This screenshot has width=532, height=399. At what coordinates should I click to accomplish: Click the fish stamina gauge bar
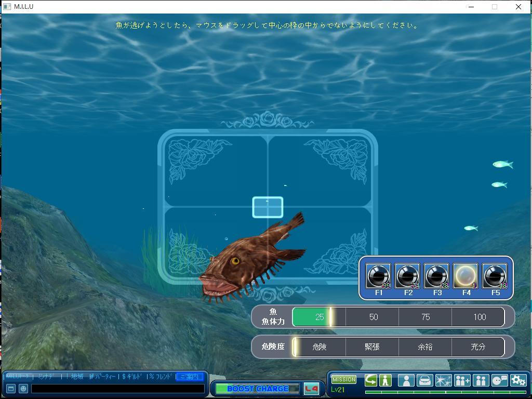click(398, 317)
